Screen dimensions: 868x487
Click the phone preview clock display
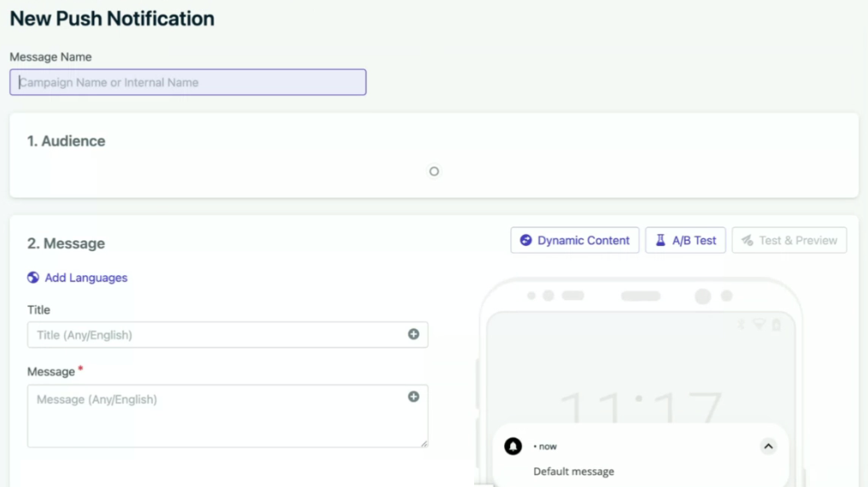[641, 406]
